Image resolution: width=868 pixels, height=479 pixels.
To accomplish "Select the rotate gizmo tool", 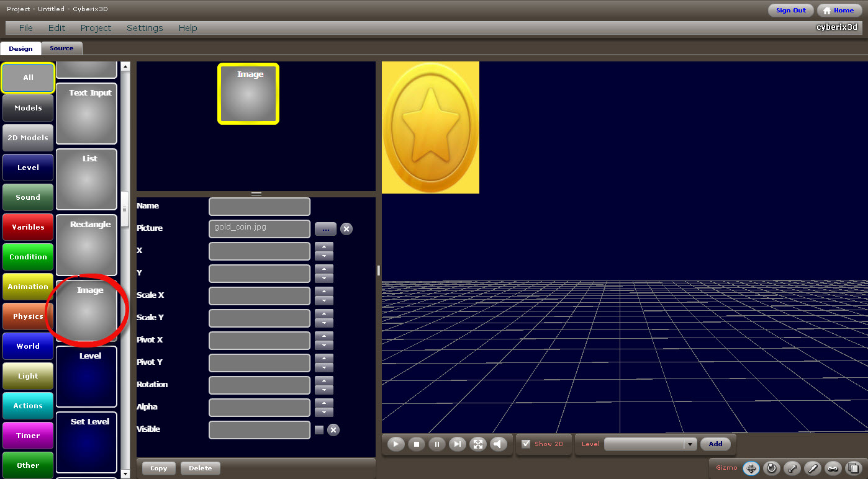I will [772, 468].
